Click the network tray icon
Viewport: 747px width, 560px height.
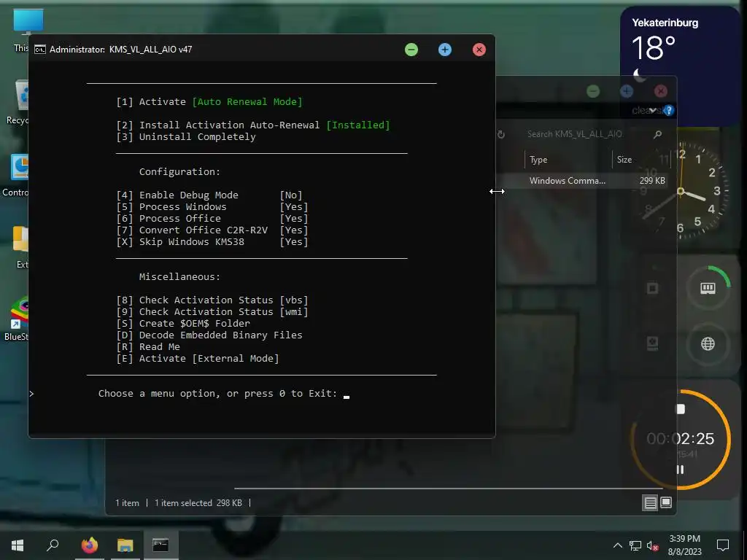[635, 545]
